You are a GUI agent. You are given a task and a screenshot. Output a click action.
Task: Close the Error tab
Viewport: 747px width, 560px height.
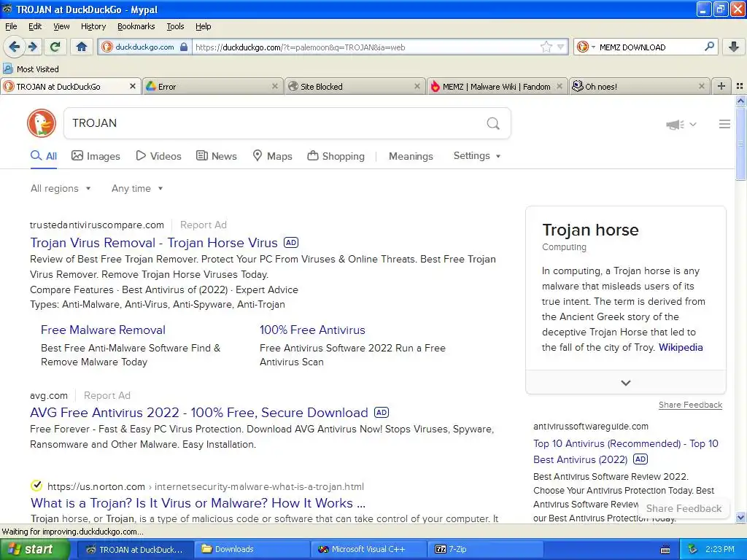[x=275, y=86]
